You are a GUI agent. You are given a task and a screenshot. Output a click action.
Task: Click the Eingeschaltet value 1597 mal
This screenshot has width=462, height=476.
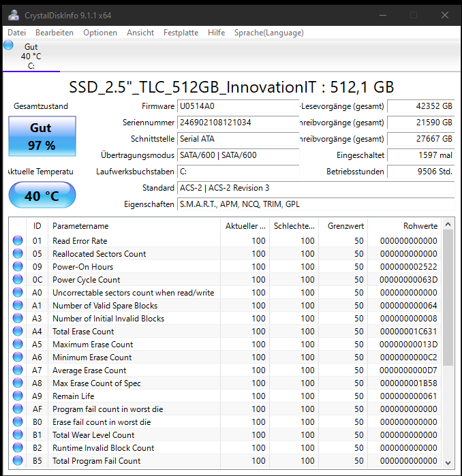coord(421,155)
